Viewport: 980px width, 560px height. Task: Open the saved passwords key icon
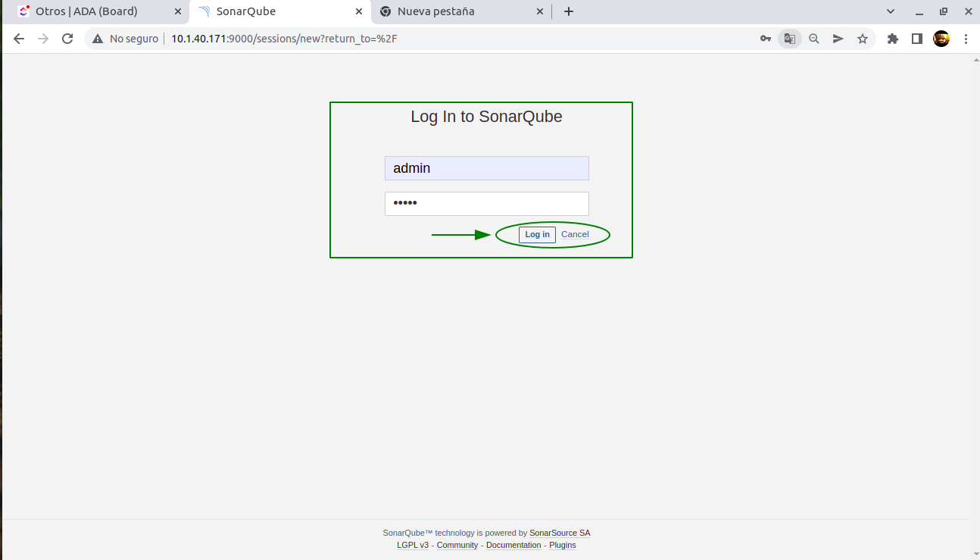(766, 39)
